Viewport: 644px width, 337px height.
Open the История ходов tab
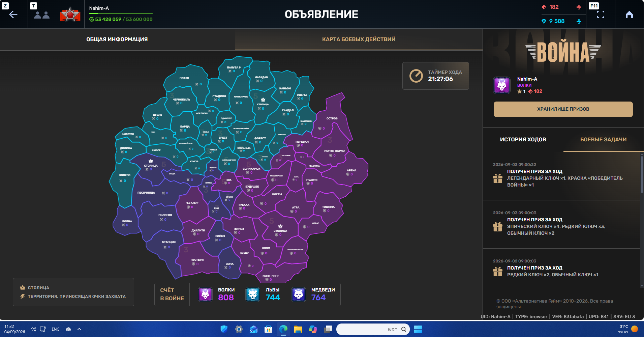point(523,140)
